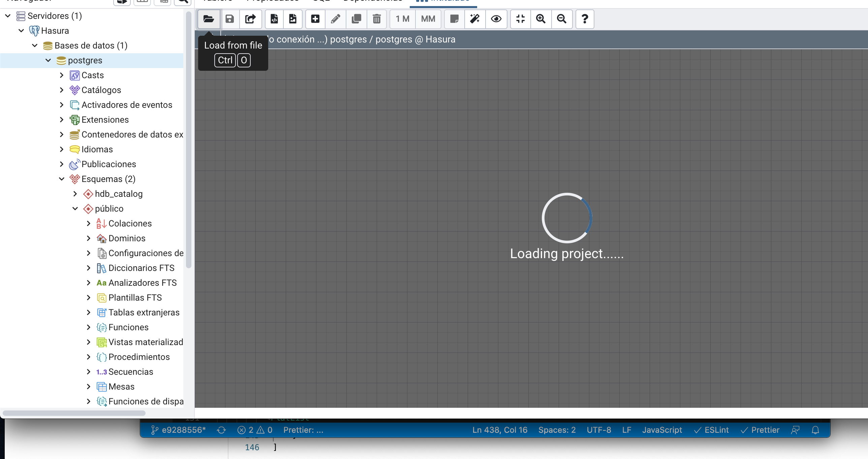Image resolution: width=868 pixels, height=459 pixels.
Task: Click the browser tree horizontal scrollbar
Action: tap(74, 413)
